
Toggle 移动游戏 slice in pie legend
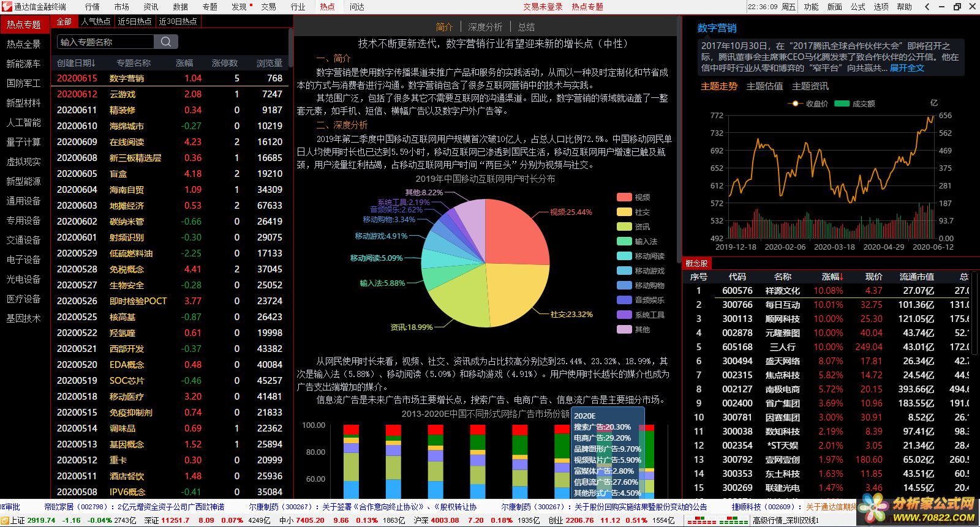coord(641,271)
